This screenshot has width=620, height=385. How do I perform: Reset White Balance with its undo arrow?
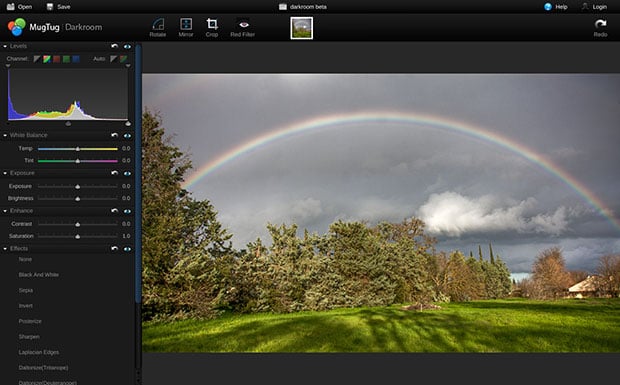click(115, 135)
